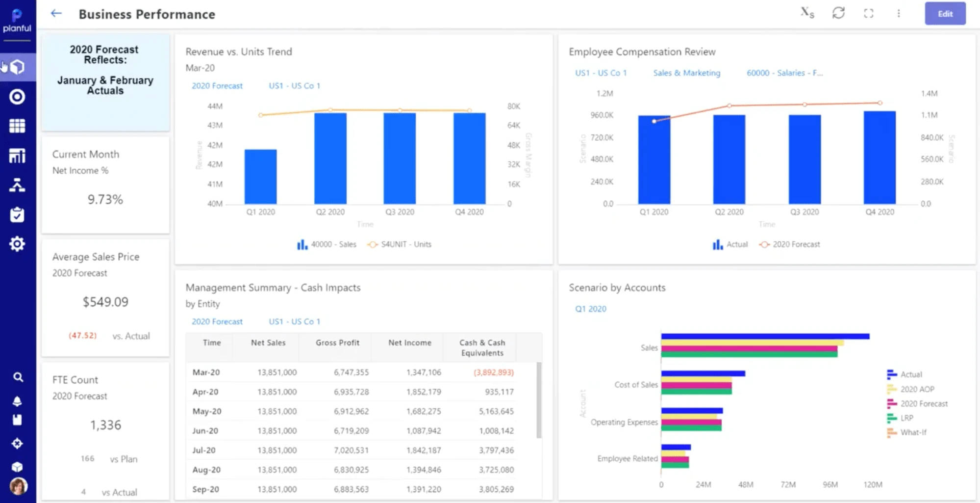Screen dimensions: 980x503
Task: Change the Sales & Marketing department filter
Action: pyautogui.click(x=686, y=73)
